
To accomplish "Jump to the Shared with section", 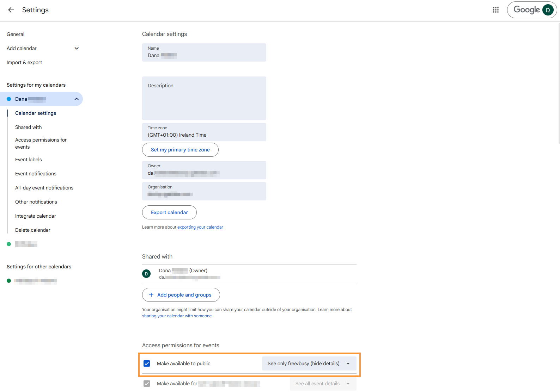I will 28,127.
